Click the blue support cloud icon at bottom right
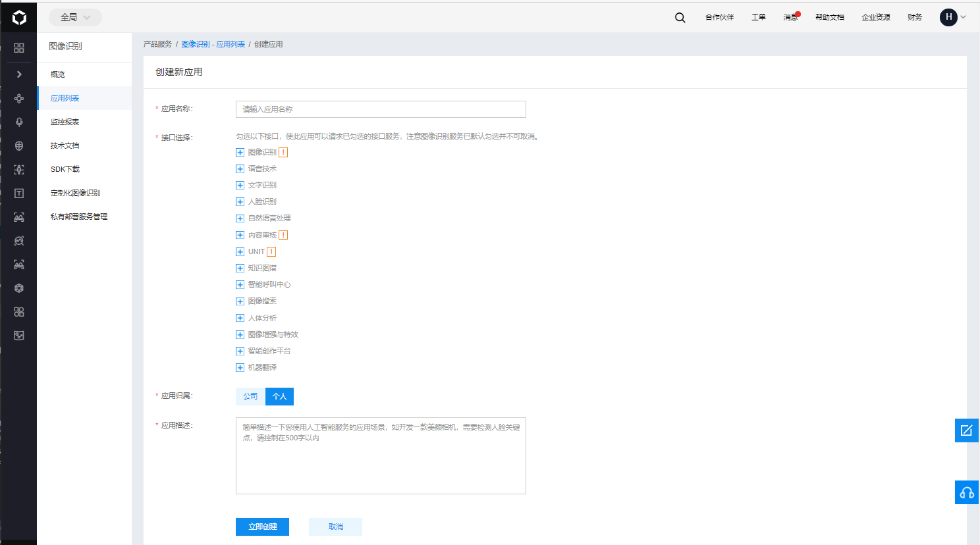980x545 pixels. pyautogui.click(x=966, y=492)
